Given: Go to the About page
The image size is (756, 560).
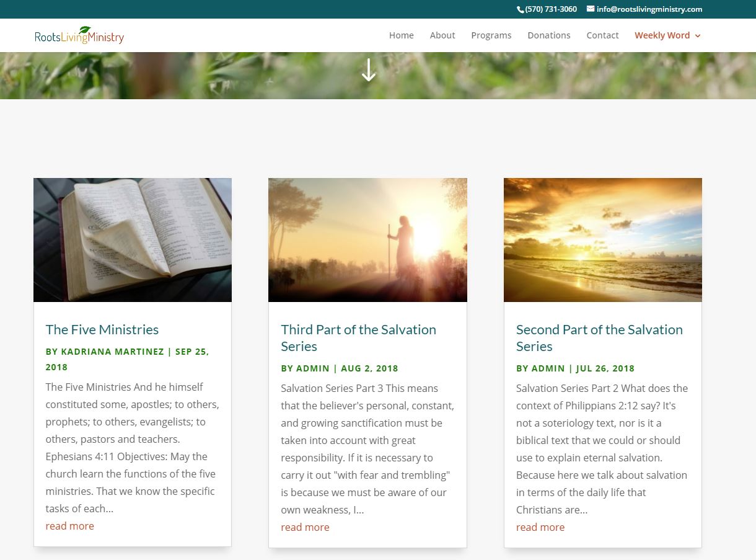Looking at the screenshot, I should click(x=442, y=35).
